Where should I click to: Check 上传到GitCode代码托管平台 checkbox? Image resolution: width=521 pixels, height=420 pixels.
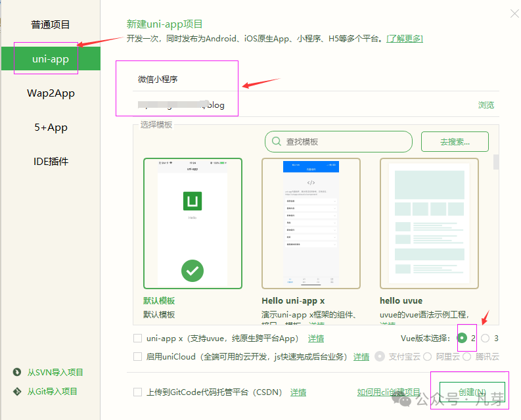pyautogui.click(x=137, y=392)
